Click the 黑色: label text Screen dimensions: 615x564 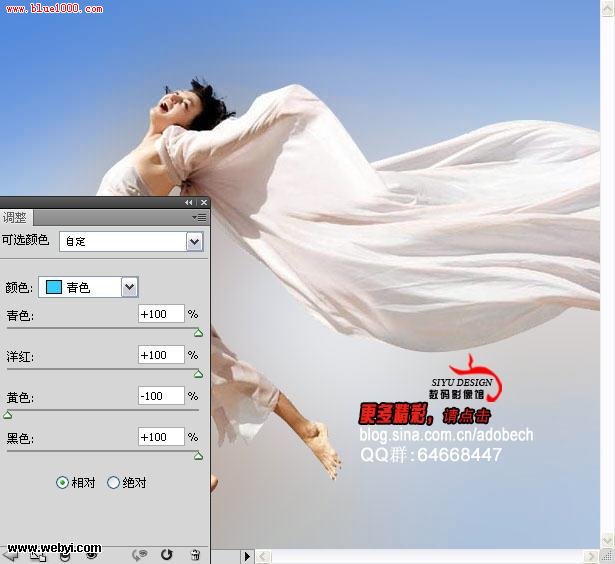click(20, 438)
